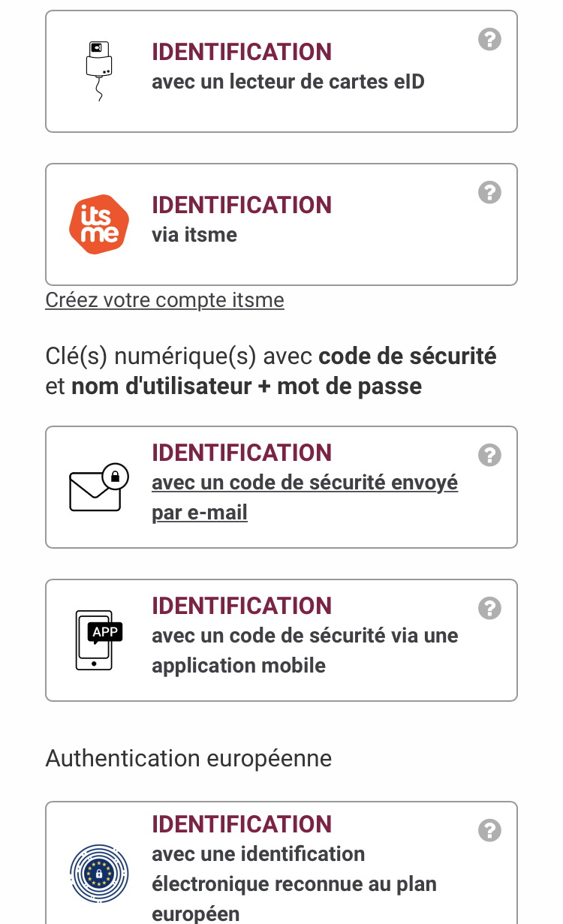Show help for mobile application code

(489, 608)
